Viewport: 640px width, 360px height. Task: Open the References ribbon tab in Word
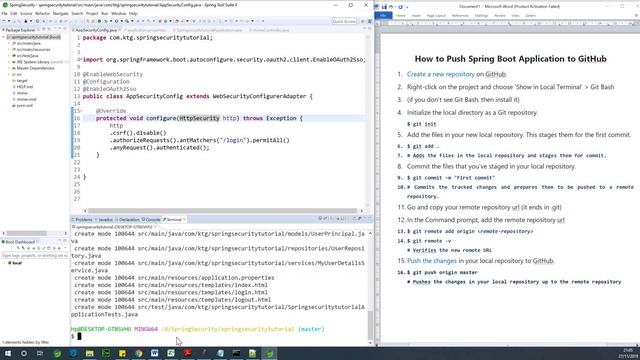pyautogui.click(x=460, y=16)
